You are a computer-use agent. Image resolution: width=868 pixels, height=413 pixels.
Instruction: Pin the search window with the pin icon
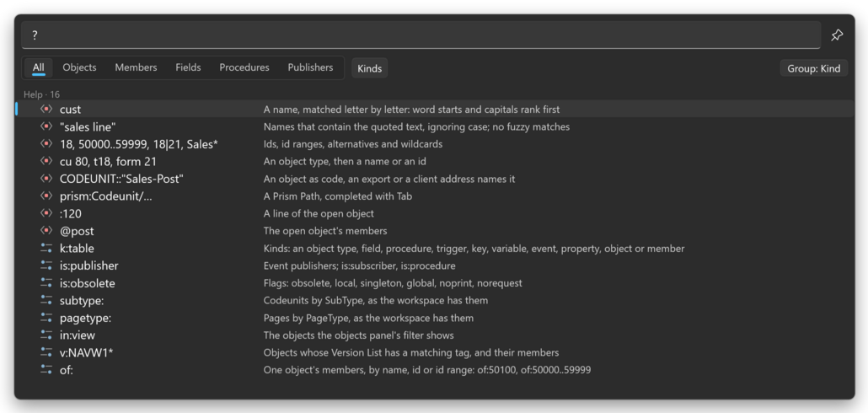(837, 35)
